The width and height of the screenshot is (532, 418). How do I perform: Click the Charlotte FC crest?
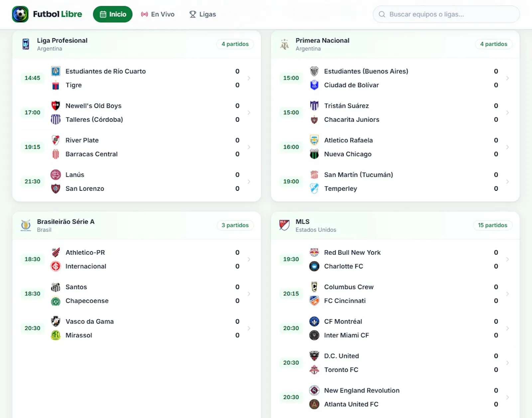point(314,266)
